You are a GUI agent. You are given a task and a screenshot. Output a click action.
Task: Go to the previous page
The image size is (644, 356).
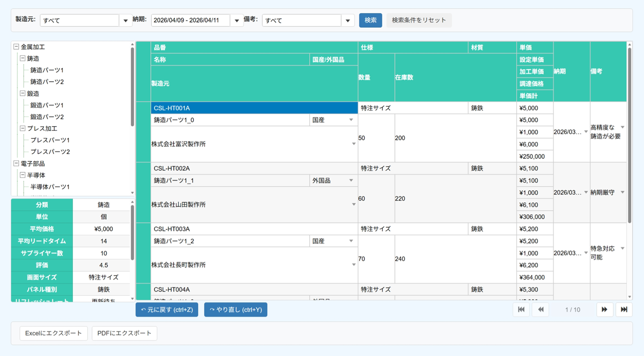541,310
